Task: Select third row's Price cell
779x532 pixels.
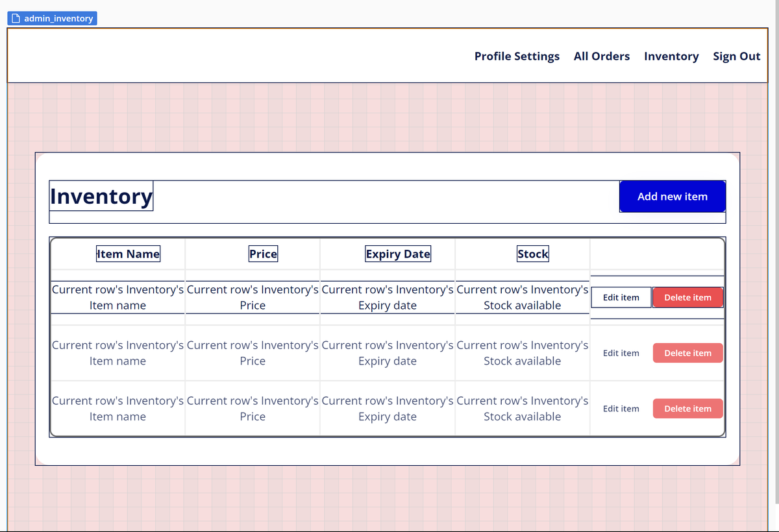Action: [253, 409]
